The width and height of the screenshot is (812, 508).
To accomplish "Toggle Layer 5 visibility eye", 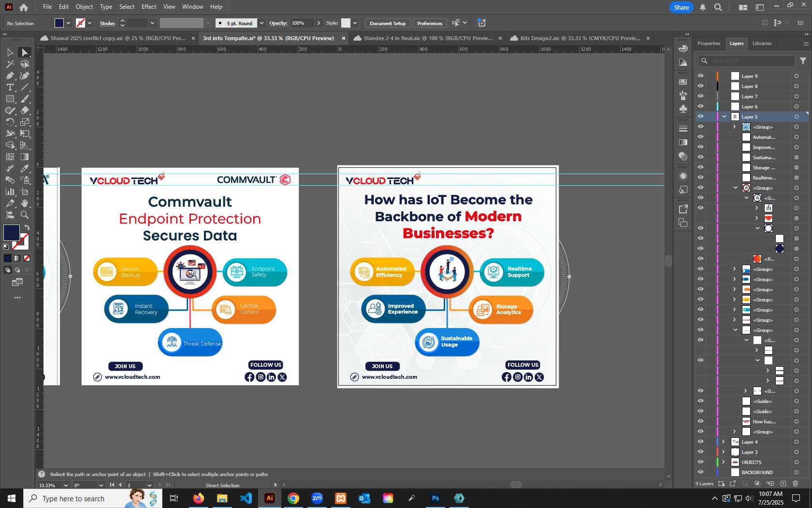I will (700, 117).
